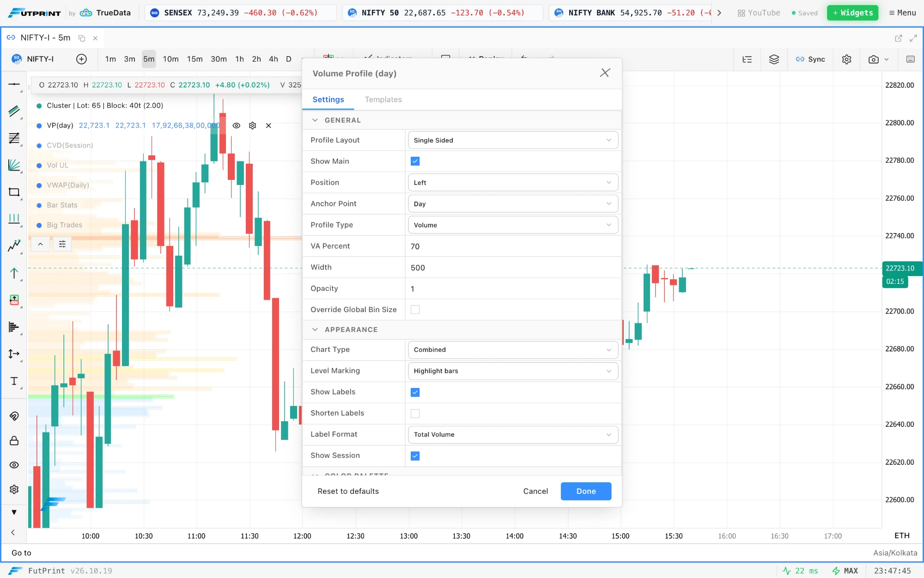The height and width of the screenshot is (578, 924).
Task: Open the Chart Type dropdown
Action: tap(513, 350)
